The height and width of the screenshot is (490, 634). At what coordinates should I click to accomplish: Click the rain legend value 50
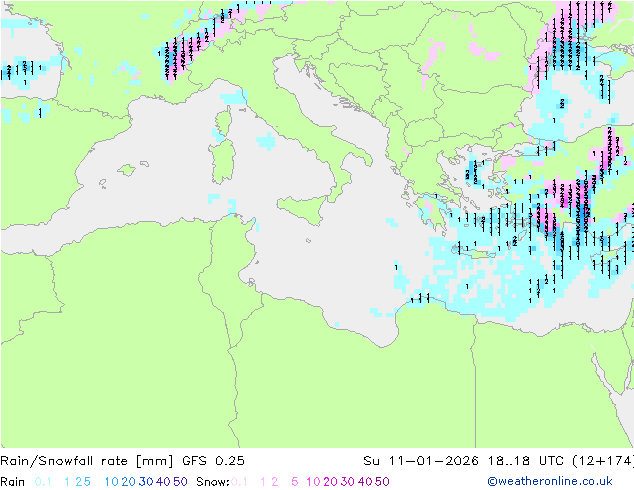point(180,482)
